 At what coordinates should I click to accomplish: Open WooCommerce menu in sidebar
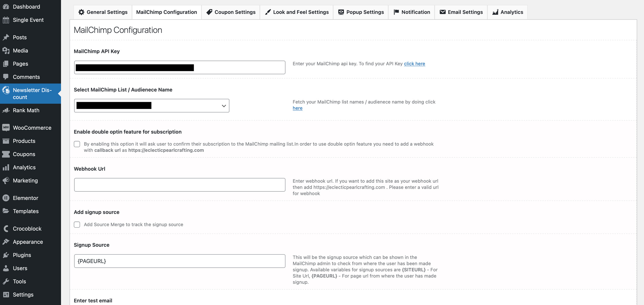tap(30, 128)
